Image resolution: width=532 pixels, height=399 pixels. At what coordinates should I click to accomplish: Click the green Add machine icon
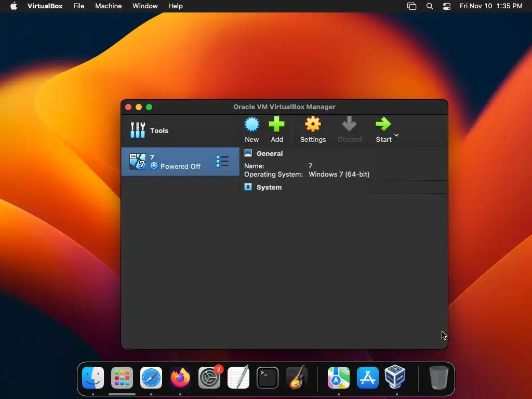point(276,124)
